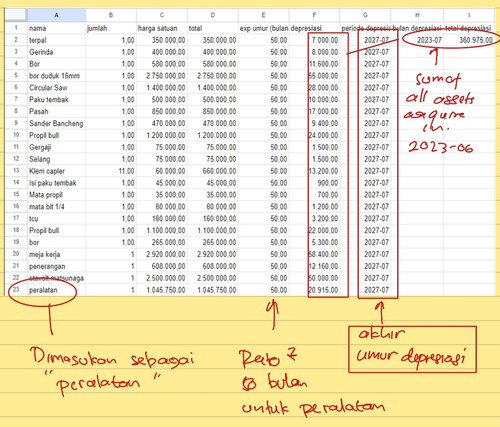The height and width of the screenshot is (427, 500).
Task: Click the '1.400.000,00' total cell
Action: (x=213, y=88)
